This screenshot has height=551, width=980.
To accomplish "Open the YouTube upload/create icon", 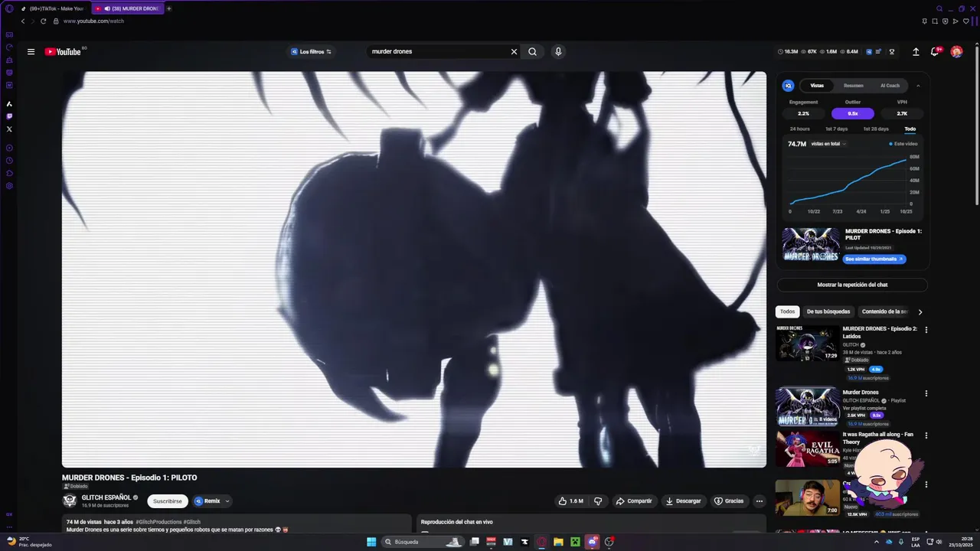I will tap(916, 52).
